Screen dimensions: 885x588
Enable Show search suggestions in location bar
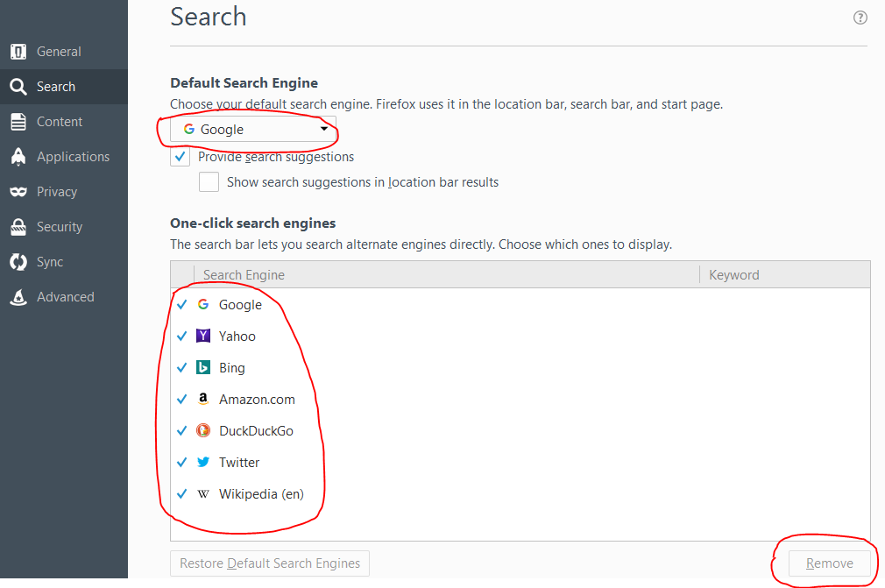click(x=209, y=181)
